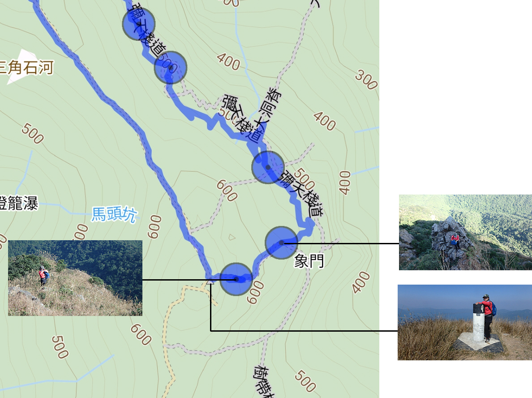Click the 馬頭坑 stream label
Viewport: 532px width, 398px height.
coord(114,214)
